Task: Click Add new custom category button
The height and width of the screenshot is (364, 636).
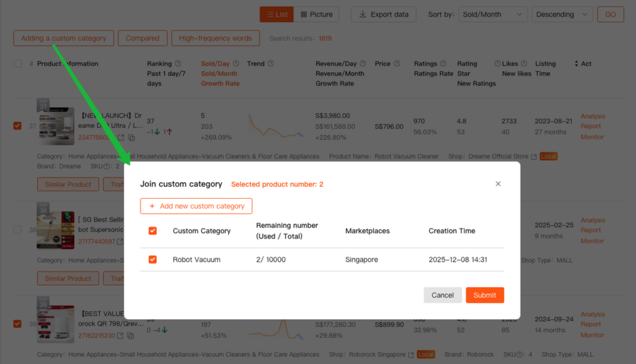Action: coord(196,206)
